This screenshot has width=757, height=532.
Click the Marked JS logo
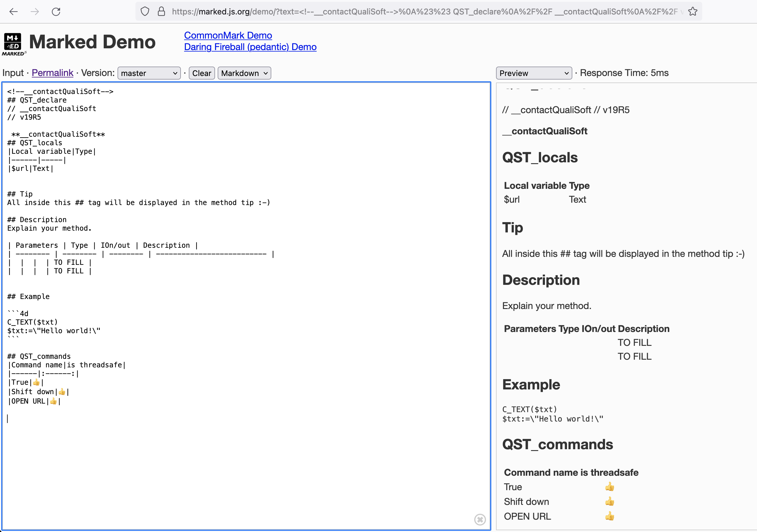[x=13, y=44]
